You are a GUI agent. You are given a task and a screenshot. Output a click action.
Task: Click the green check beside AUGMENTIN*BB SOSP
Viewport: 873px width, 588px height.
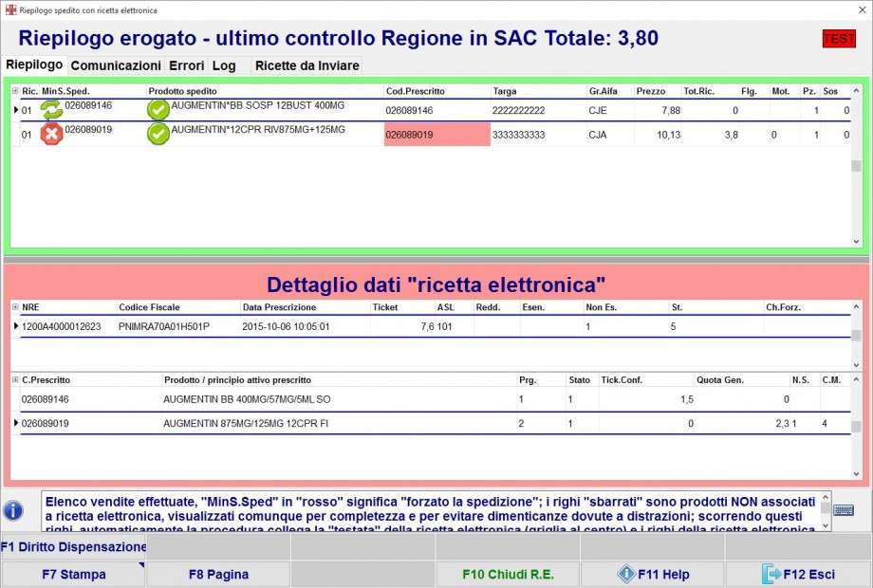click(157, 109)
